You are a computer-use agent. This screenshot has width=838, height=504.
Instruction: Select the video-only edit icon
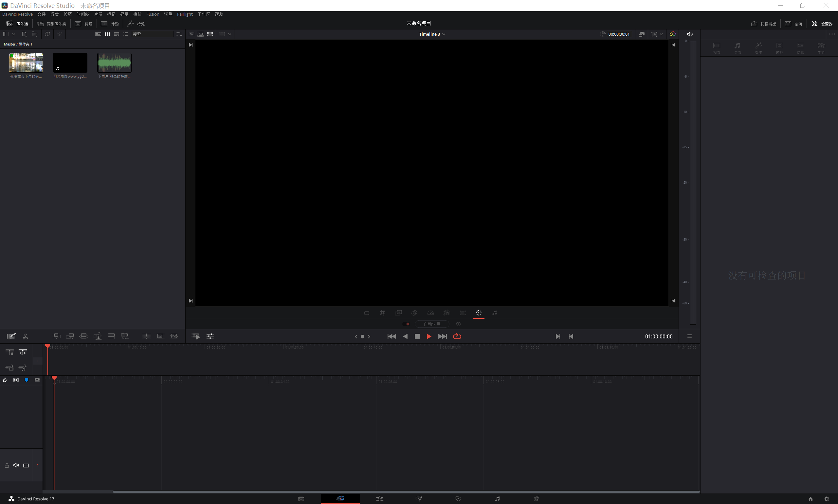coord(9,368)
